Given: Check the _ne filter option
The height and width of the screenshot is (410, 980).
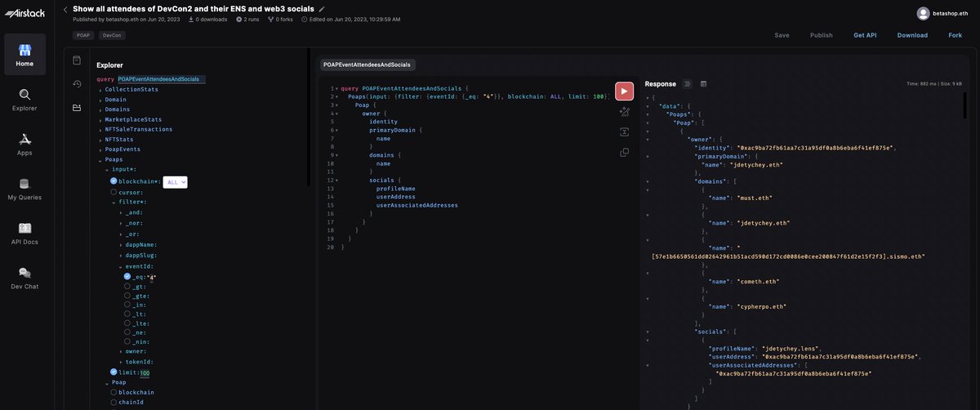Looking at the screenshot, I should click(127, 332).
